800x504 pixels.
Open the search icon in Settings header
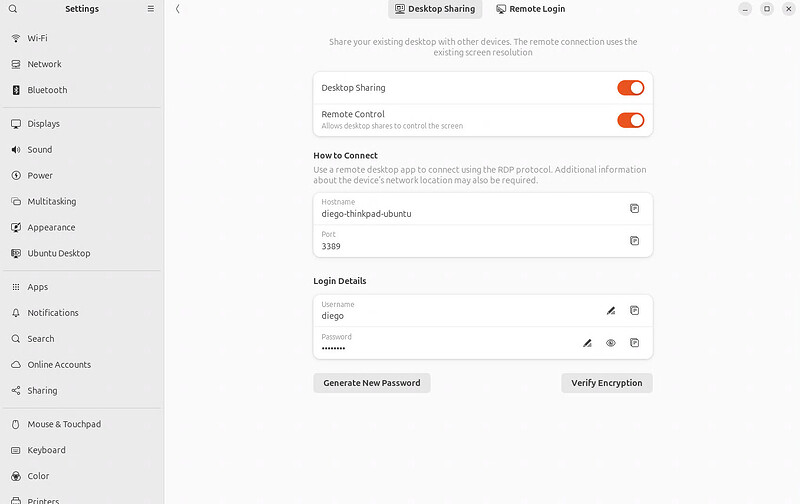[13, 9]
